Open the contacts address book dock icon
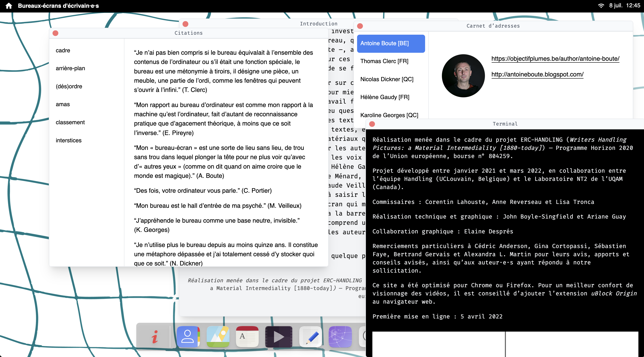The width and height of the screenshot is (644, 357). (x=188, y=337)
